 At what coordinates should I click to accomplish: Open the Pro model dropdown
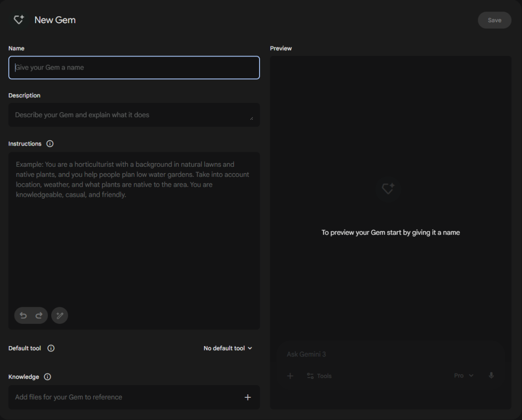(x=464, y=376)
